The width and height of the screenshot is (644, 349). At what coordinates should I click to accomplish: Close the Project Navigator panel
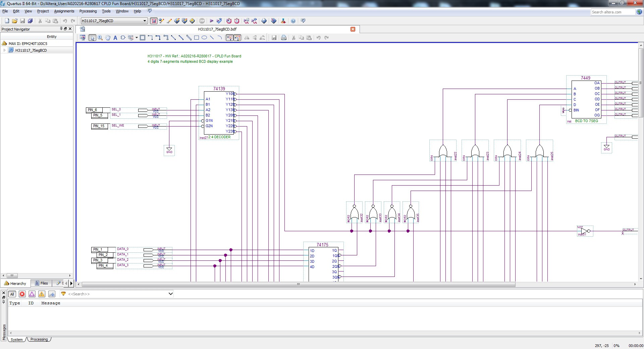70,29
